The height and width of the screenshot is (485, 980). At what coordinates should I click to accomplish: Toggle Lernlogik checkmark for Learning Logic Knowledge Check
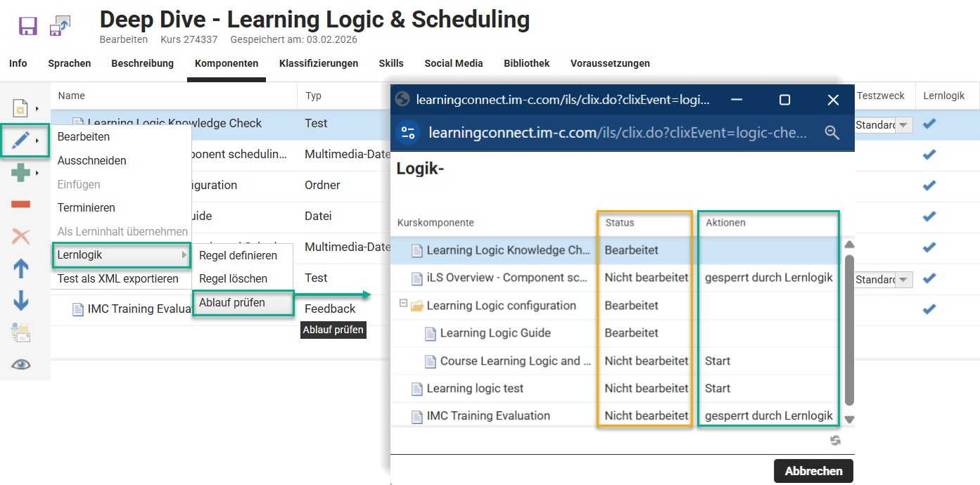[x=929, y=124]
